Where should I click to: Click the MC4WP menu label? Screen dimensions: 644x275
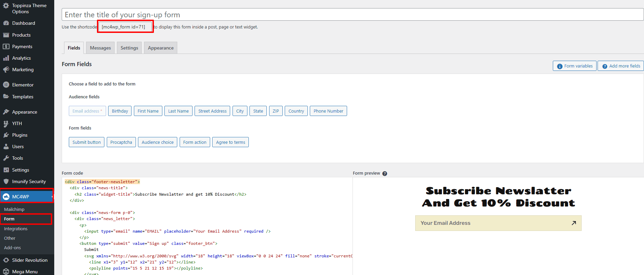pyautogui.click(x=21, y=197)
